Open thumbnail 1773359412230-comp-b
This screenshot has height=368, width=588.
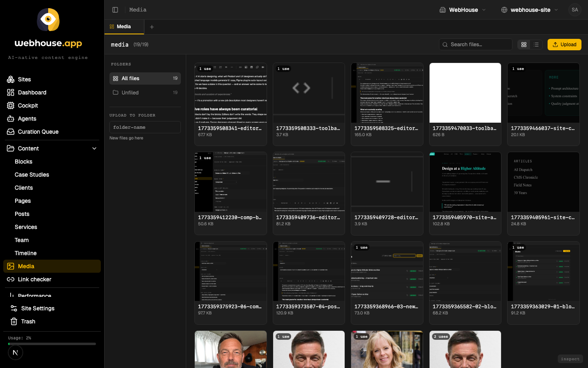point(231,182)
